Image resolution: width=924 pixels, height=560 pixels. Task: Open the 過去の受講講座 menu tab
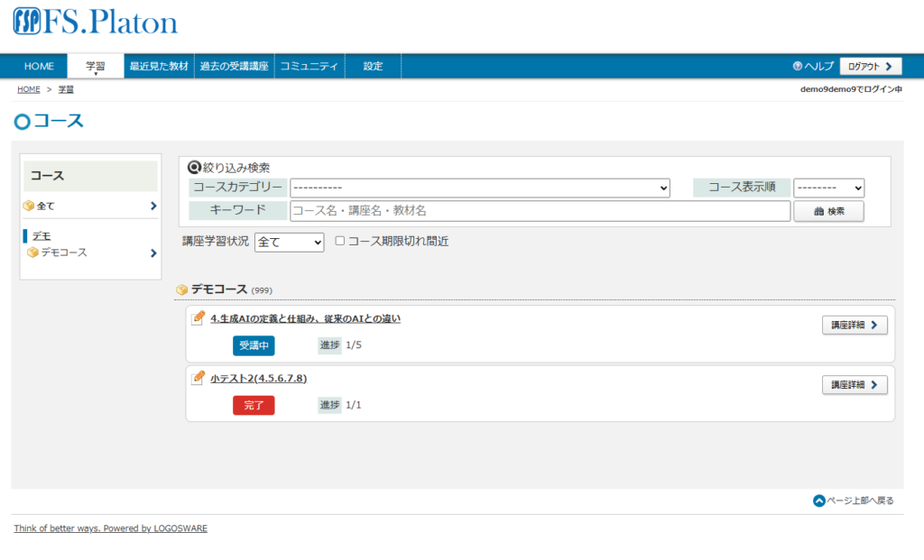[235, 67]
